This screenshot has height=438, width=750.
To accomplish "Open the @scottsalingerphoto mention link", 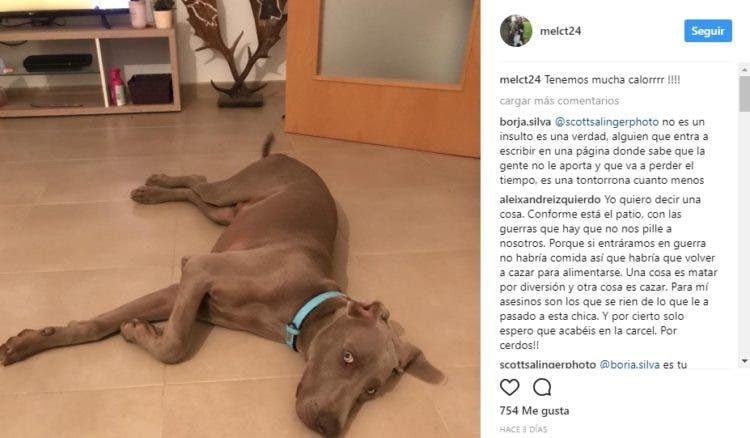I will tap(607, 122).
